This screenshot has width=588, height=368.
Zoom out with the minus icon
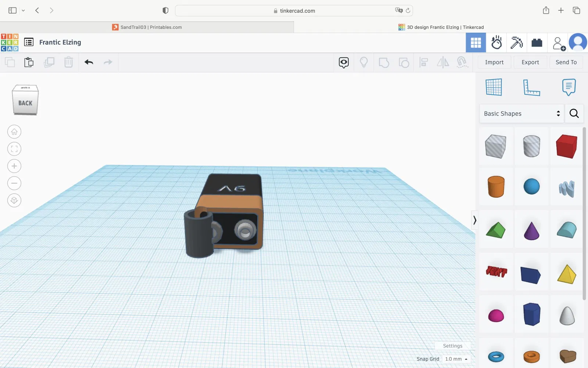click(14, 183)
